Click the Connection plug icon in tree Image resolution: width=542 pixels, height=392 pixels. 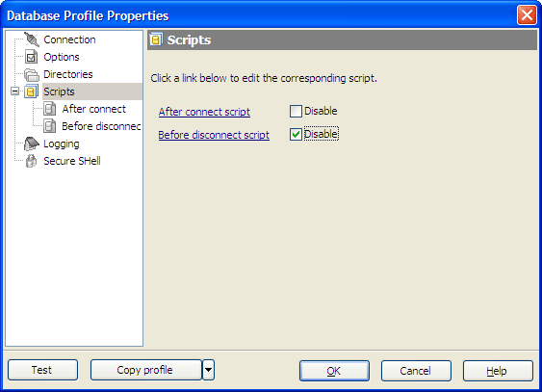(32, 39)
